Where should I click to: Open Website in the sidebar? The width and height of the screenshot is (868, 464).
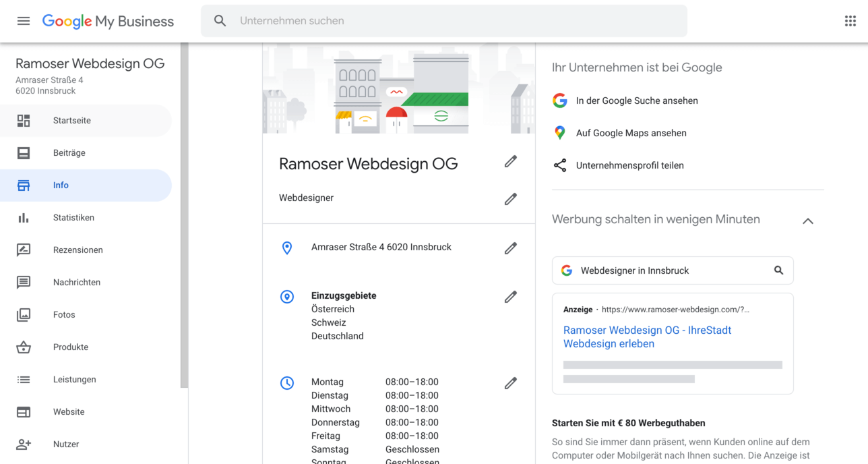[86, 412]
